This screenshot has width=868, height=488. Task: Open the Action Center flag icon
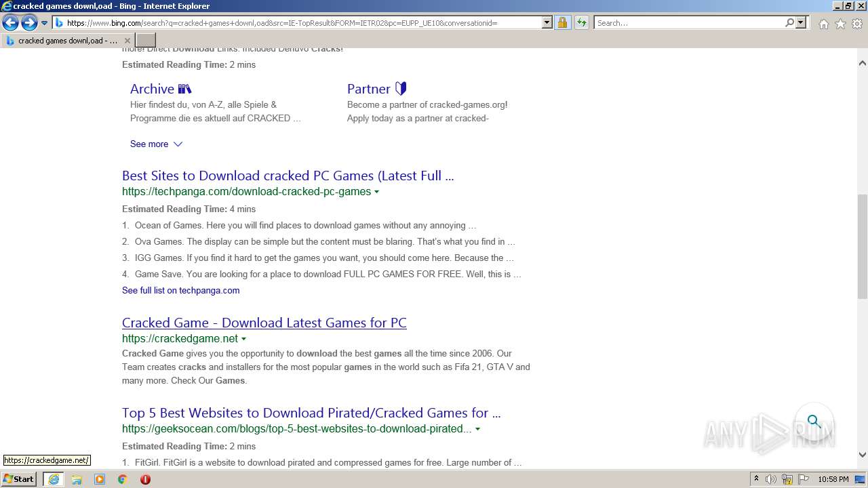coord(804,479)
